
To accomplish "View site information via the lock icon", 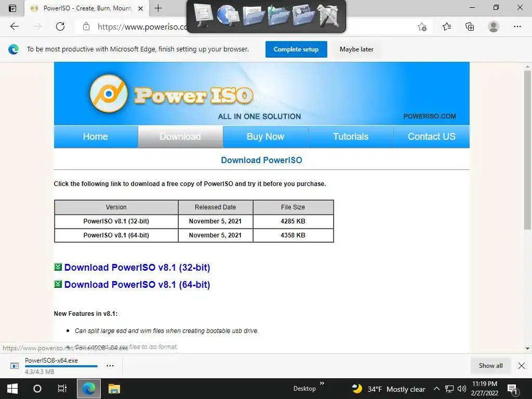I will click(86, 26).
